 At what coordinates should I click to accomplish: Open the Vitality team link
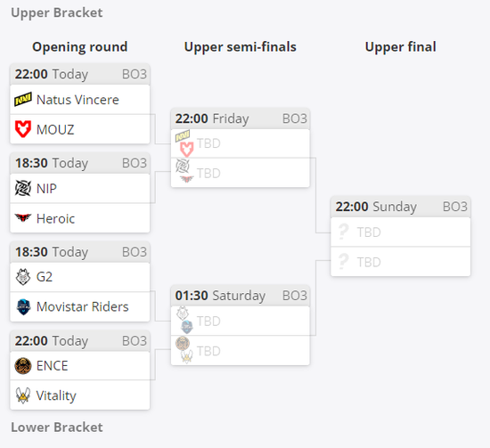point(56,395)
